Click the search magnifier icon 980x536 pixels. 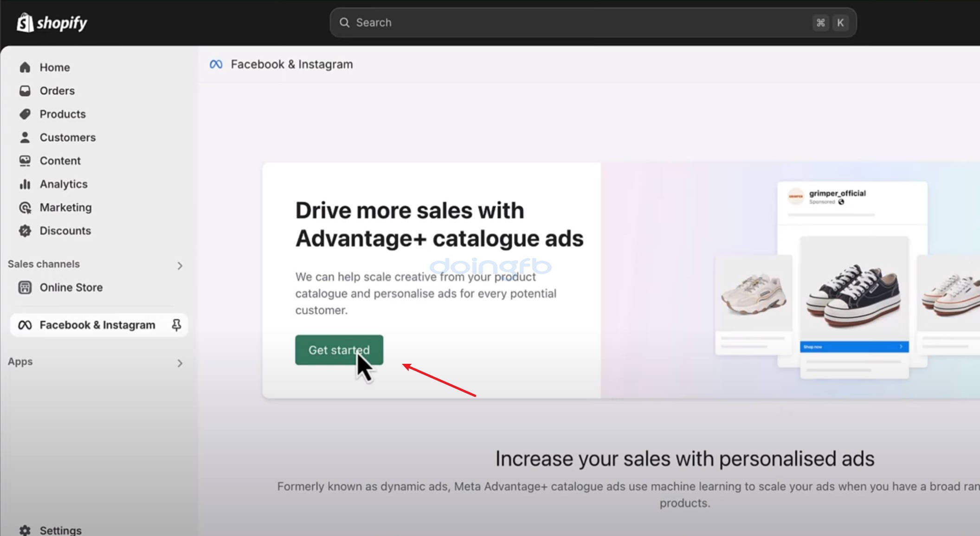click(344, 22)
